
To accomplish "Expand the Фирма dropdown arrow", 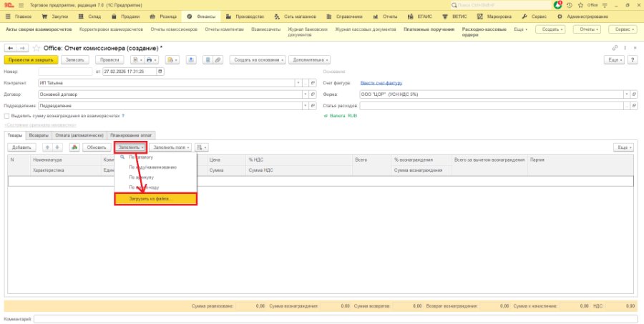I will pos(627,94).
